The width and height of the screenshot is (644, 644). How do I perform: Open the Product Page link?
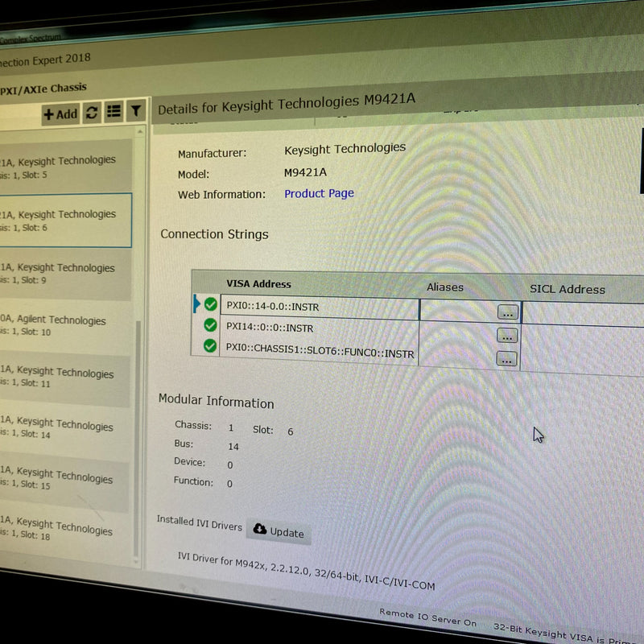coord(319,193)
